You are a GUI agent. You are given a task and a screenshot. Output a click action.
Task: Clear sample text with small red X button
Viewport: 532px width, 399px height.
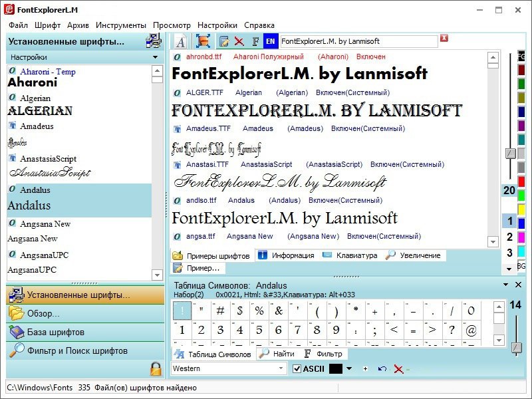click(444, 38)
